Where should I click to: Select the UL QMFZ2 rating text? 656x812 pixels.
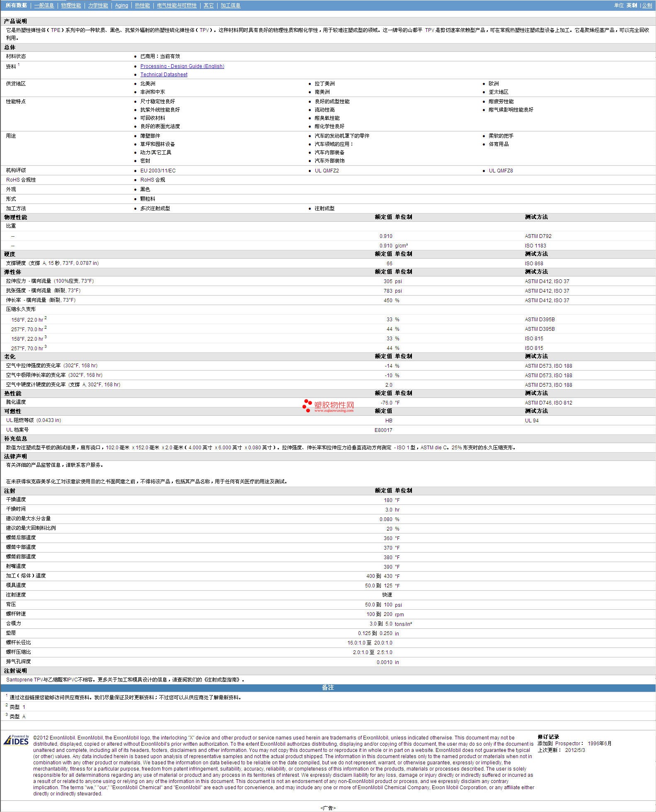pyautogui.click(x=327, y=171)
